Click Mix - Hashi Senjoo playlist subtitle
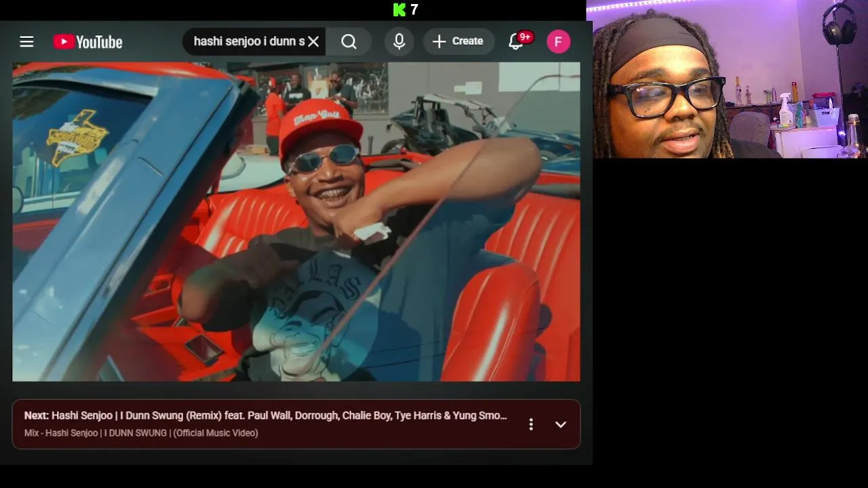This screenshot has width=868, height=488. [x=141, y=433]
